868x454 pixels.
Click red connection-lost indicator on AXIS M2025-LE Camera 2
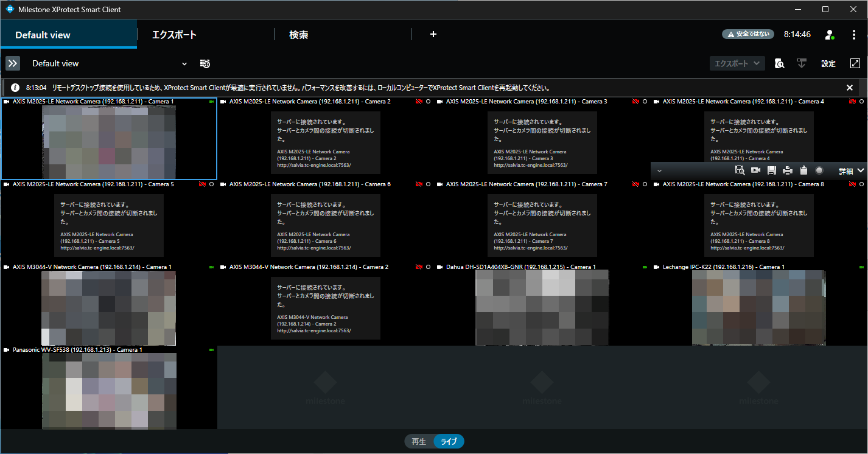[419, 102]
